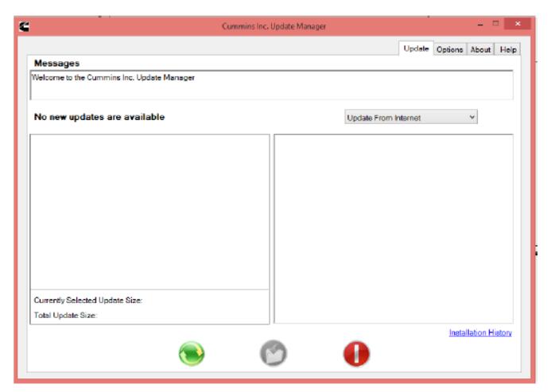Click the red stop icon
This screenshot has height=392, width=551.
coord(356,353)
